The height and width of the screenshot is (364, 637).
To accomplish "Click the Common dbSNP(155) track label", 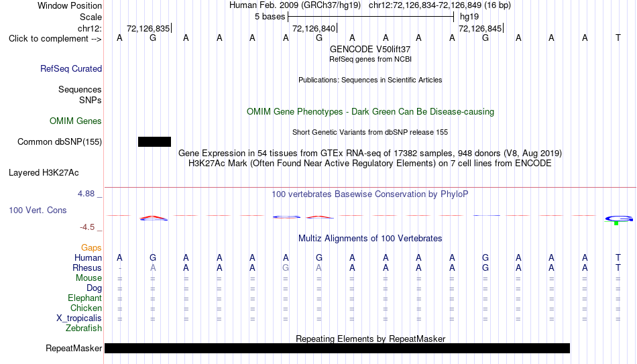I will (60, 142).
